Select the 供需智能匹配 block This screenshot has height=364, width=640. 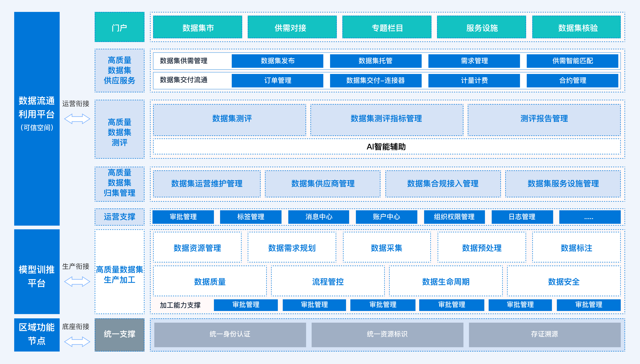point(572,61)
